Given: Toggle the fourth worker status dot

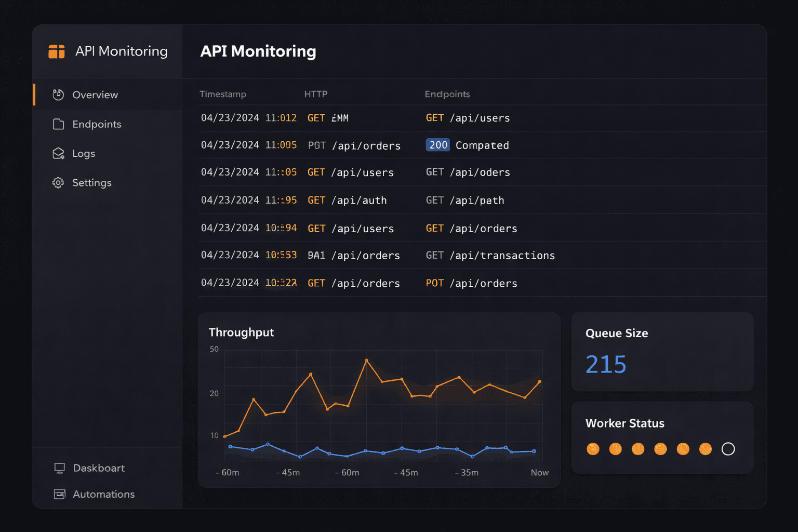Looking at the screenshot, I should click(660, 449).
